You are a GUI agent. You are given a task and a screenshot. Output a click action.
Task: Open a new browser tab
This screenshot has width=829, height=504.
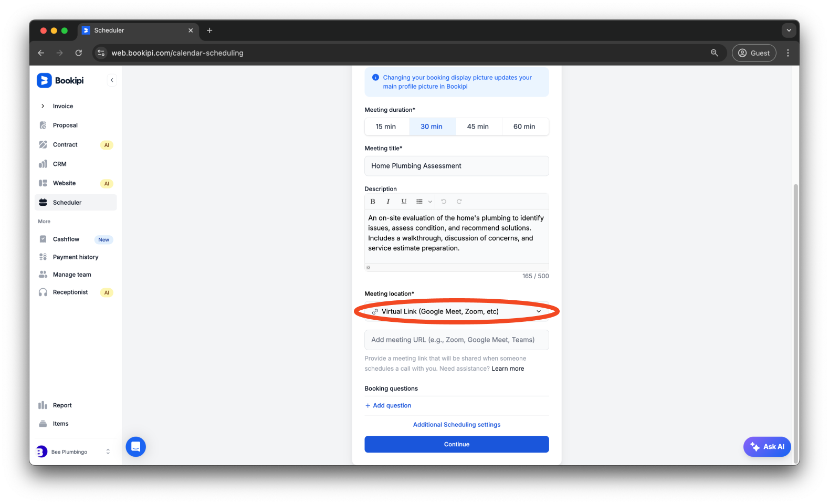click(x=209, y=30)
